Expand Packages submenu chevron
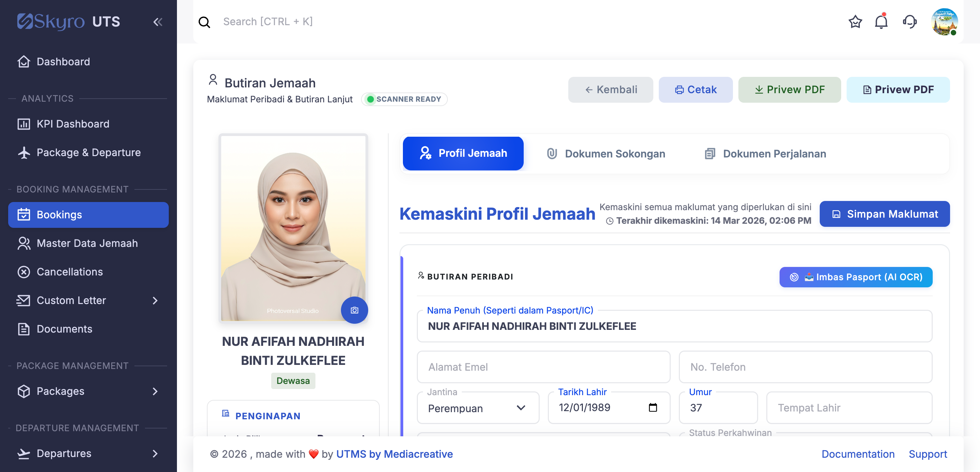 pos(155,391)
